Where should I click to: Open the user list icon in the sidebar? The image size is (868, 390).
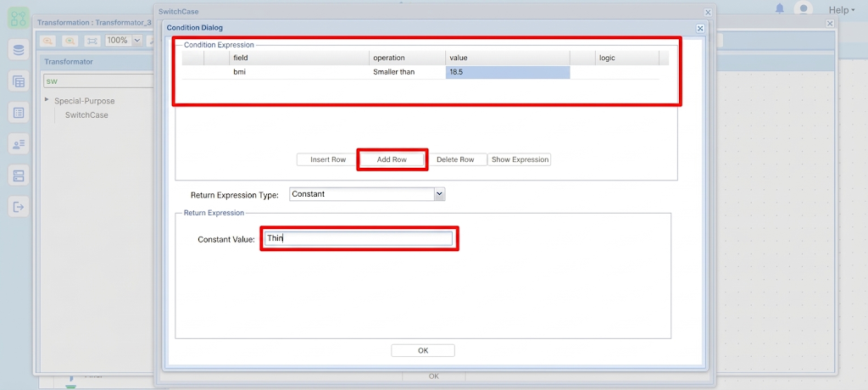19,144
